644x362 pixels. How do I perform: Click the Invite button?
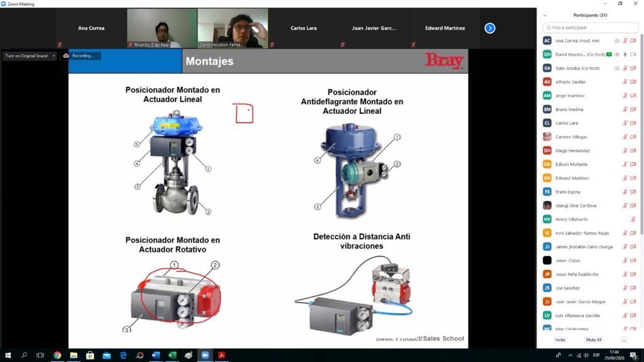[560, 339]
